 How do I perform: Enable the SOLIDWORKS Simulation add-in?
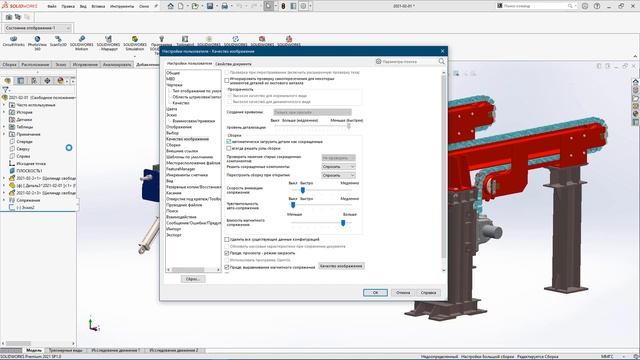135,42
